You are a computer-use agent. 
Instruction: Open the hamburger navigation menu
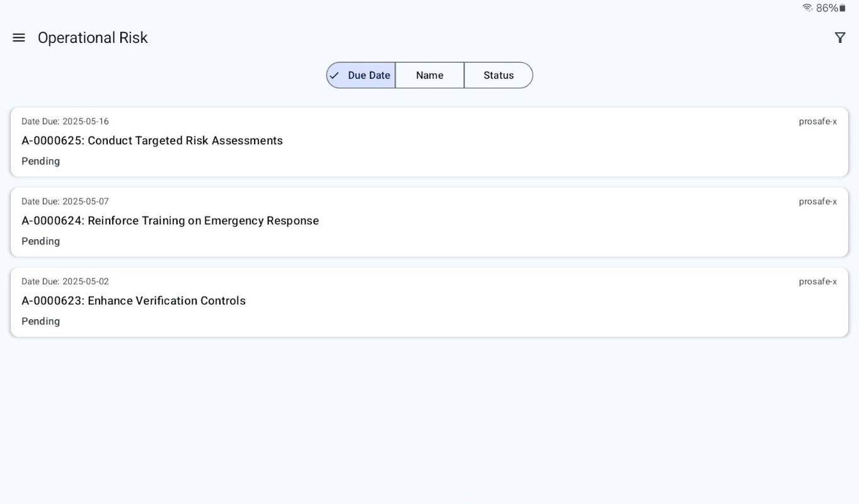tap(19, 38)
